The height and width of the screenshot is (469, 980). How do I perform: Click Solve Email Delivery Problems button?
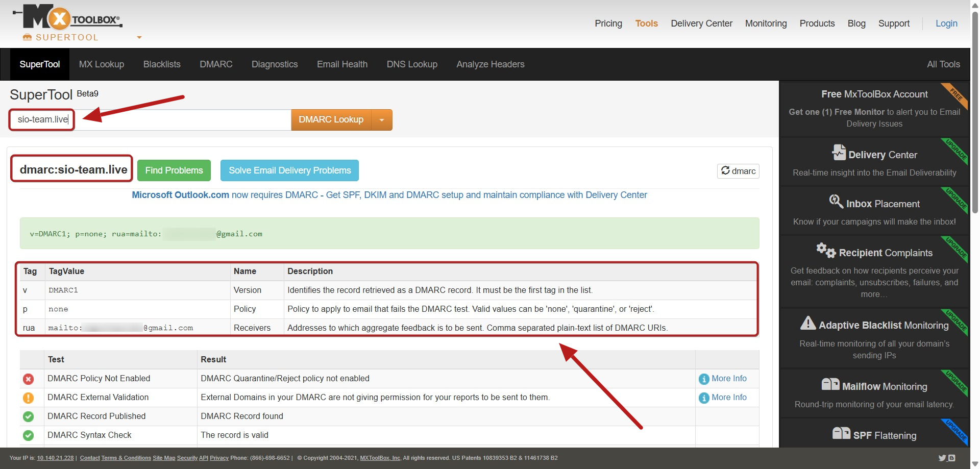[x=290, y=170]
